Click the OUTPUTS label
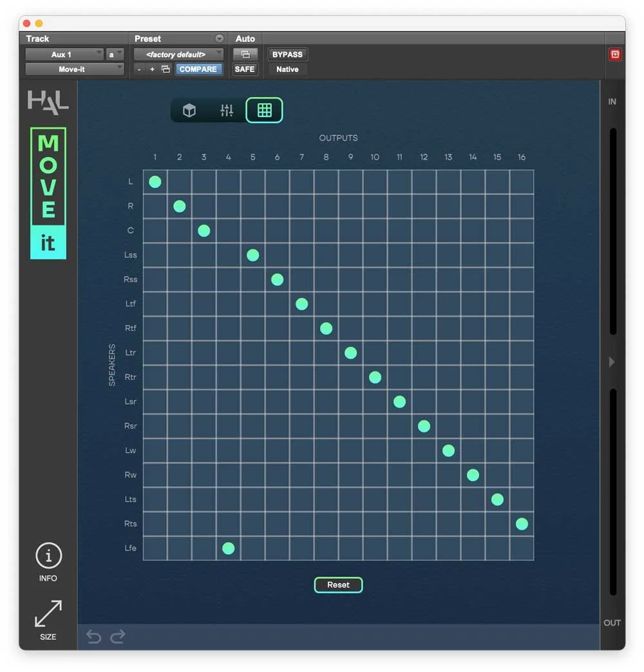Image resolution: width=644 pixels, height=672 pixels. pos(338,138)
